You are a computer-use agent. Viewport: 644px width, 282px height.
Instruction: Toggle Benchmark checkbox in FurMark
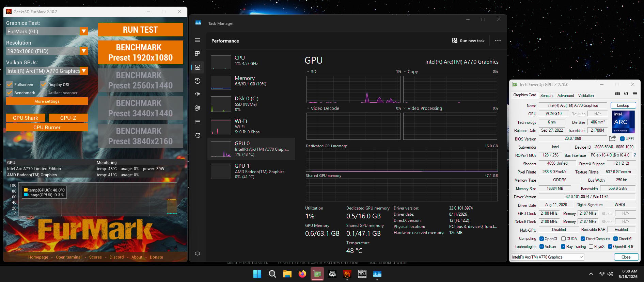10,93
